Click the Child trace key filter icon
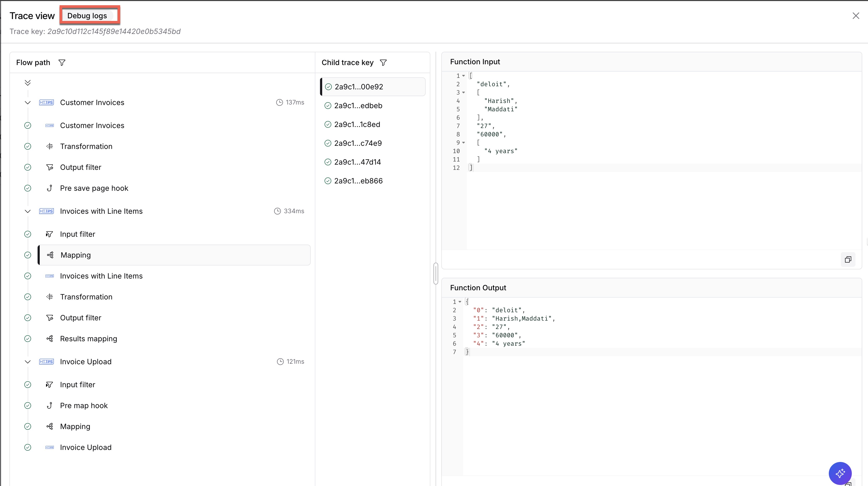The width and height of the screenshot is (868, 486). pos(383,63)
